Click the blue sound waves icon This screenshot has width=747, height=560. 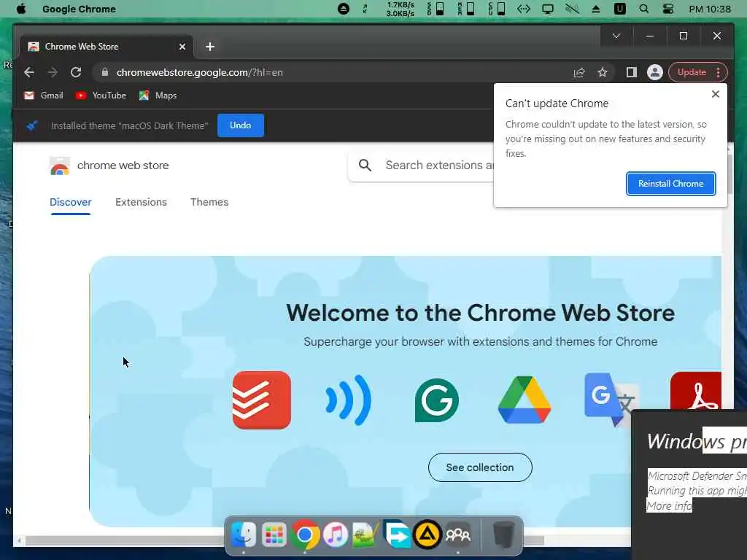coord(348,400)
